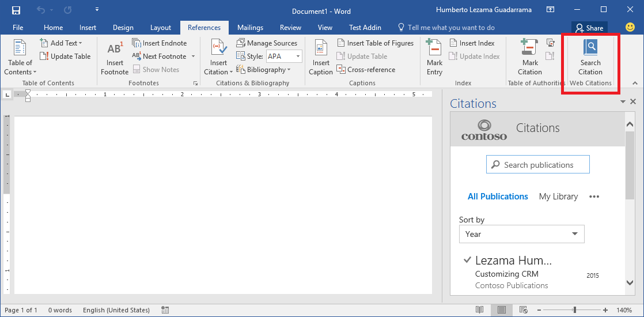
Task: Click the macro recording icon in status bar
Action: (x=165, y=310)
